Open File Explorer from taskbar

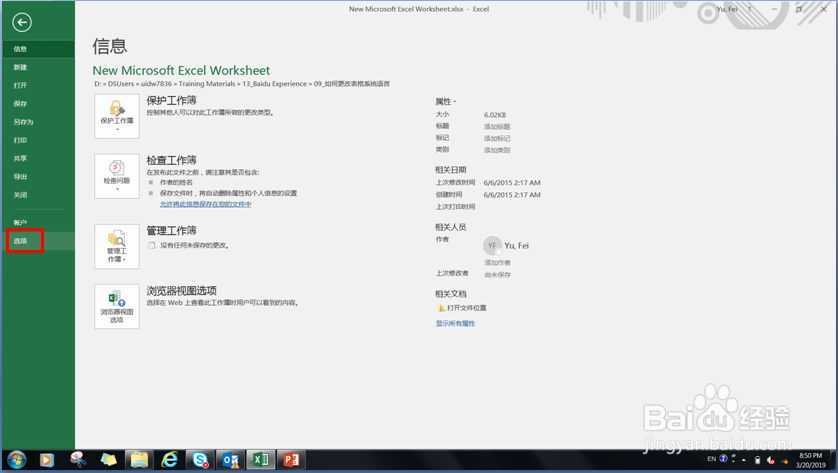[139, 460]
